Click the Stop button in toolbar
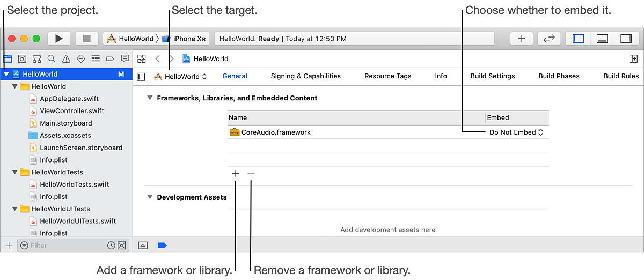 pos(86,39)
